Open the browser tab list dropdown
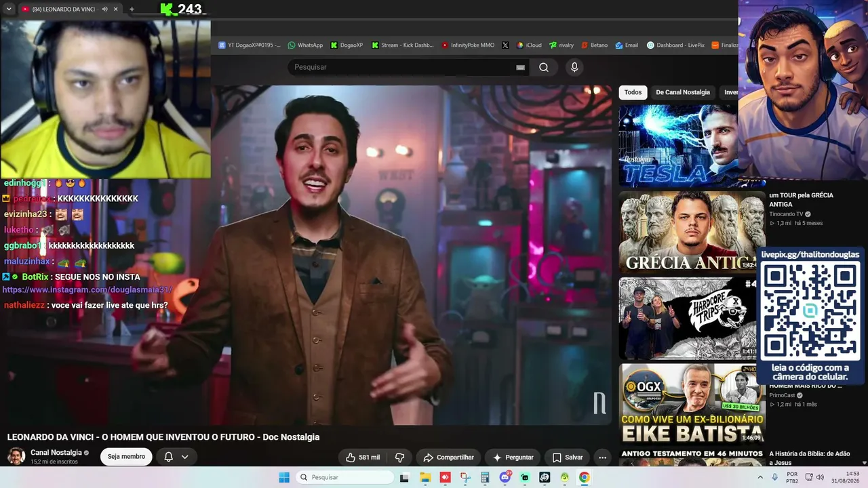868x488 pixels. click(9, 9)
